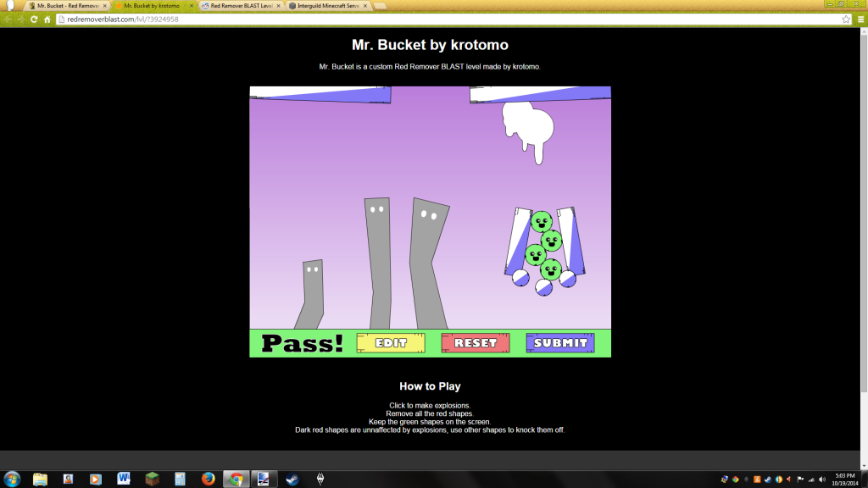The image size is (868, 488).
Task: Bookmark this page with the star icon
Action: [x=846, y=19]
